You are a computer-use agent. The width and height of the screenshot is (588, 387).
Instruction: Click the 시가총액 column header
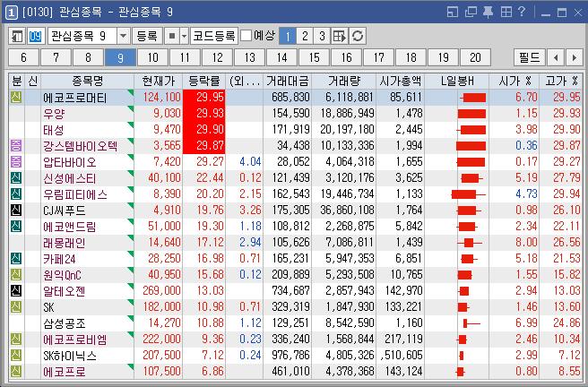point(400,81)
